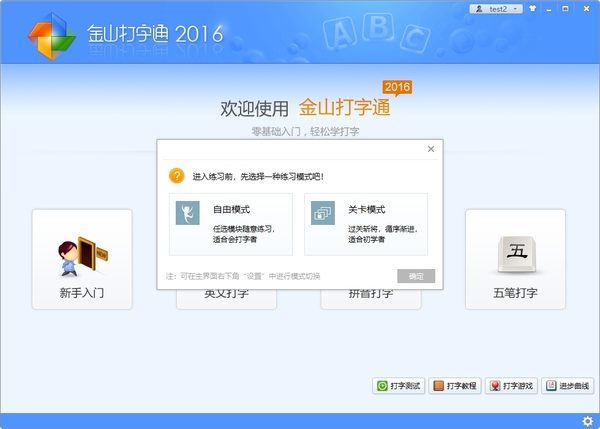Open the 五笔打字 Wubi typing module

[x=515, y=259]
